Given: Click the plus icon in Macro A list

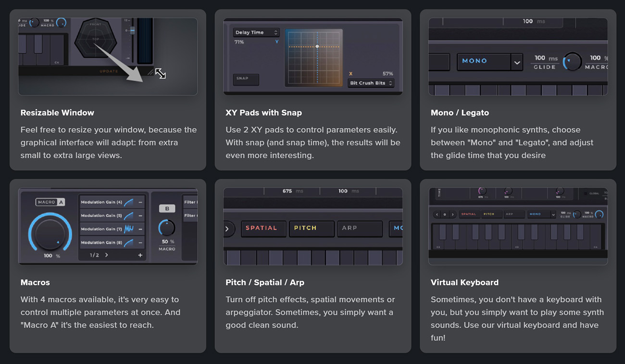Looking at the screenshot, I should 140,255.
